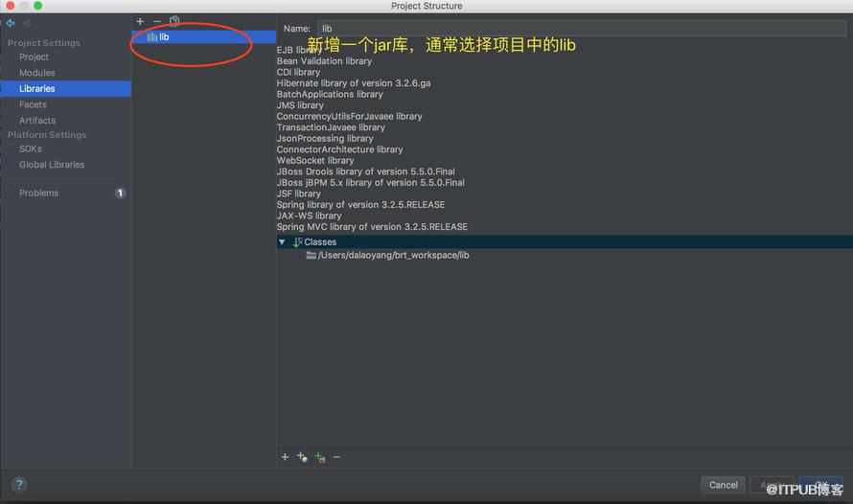Image resolution: width=853 pixels, height=504 pixels.
Task: Click Bean Validation library text
Action: (x=324, y=61)
